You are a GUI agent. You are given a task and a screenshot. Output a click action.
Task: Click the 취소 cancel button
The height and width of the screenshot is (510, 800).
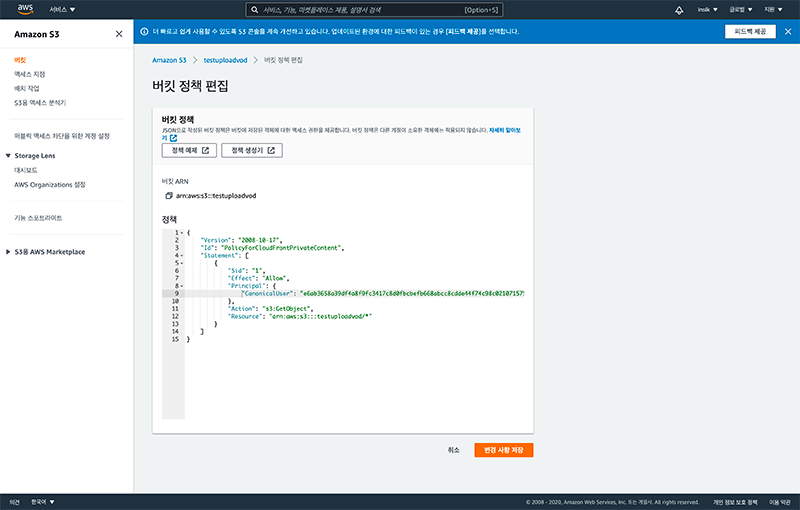coord(454,450)
